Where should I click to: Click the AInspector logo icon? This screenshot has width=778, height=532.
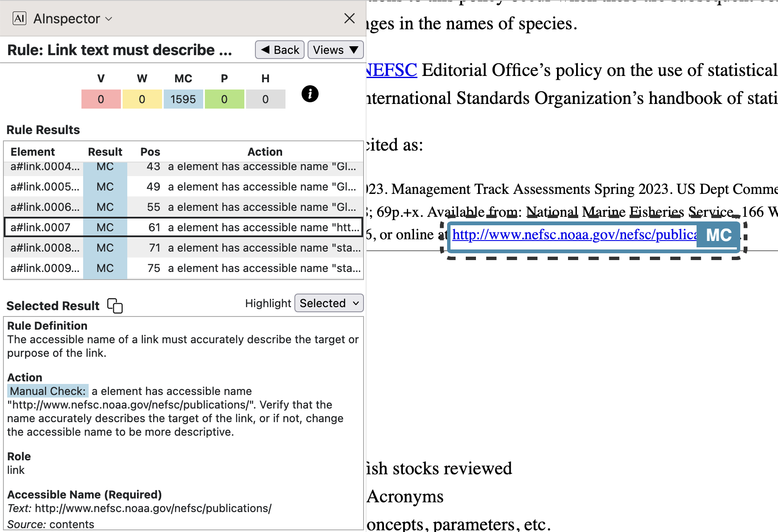tap(20, 19)
